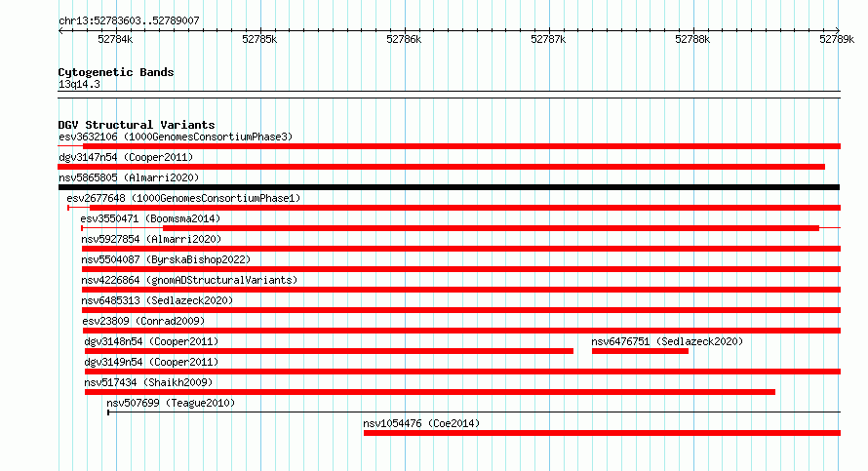Click dgv3149n54 (Cooper2011) label

pyautogui.click(x=151, y=362)
